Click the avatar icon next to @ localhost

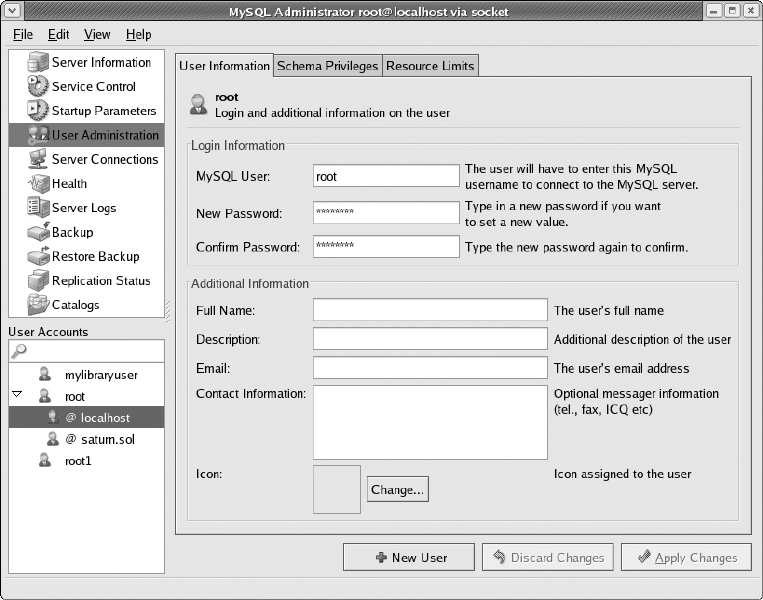(53, 417)
